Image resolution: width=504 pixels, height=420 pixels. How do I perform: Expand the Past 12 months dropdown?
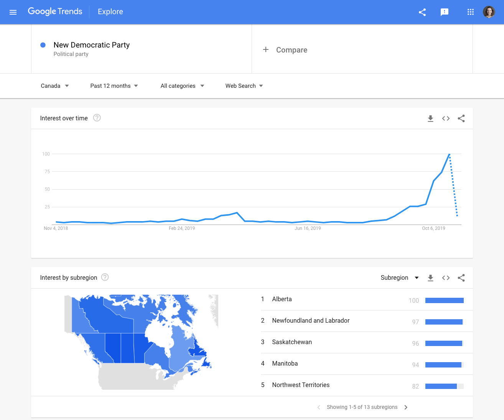(114, 86)
